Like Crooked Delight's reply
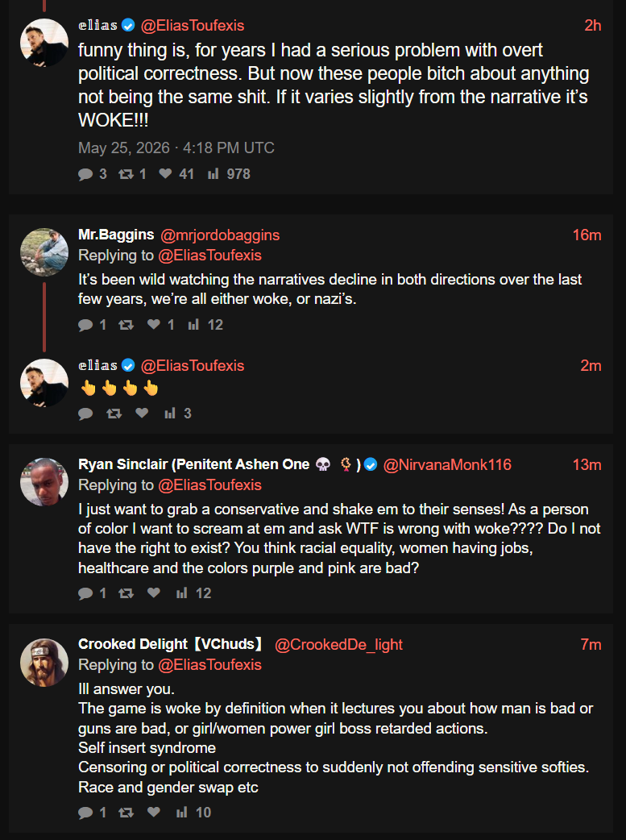This screenshot has width=626, height=840. 154,812
